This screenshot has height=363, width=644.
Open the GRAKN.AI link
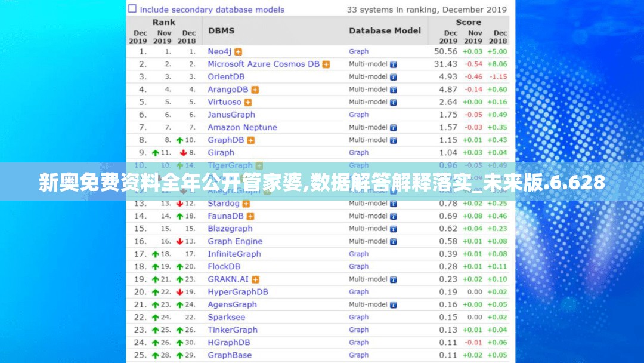228,279
